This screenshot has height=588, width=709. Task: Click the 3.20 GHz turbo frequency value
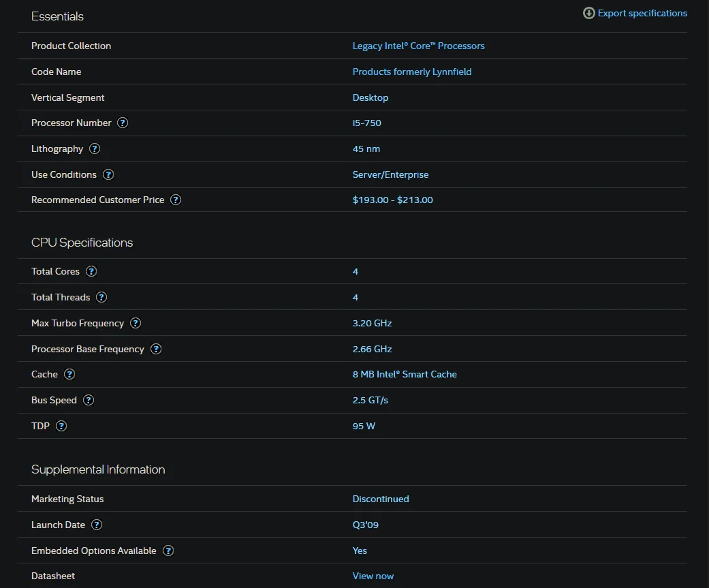[372, 323]
